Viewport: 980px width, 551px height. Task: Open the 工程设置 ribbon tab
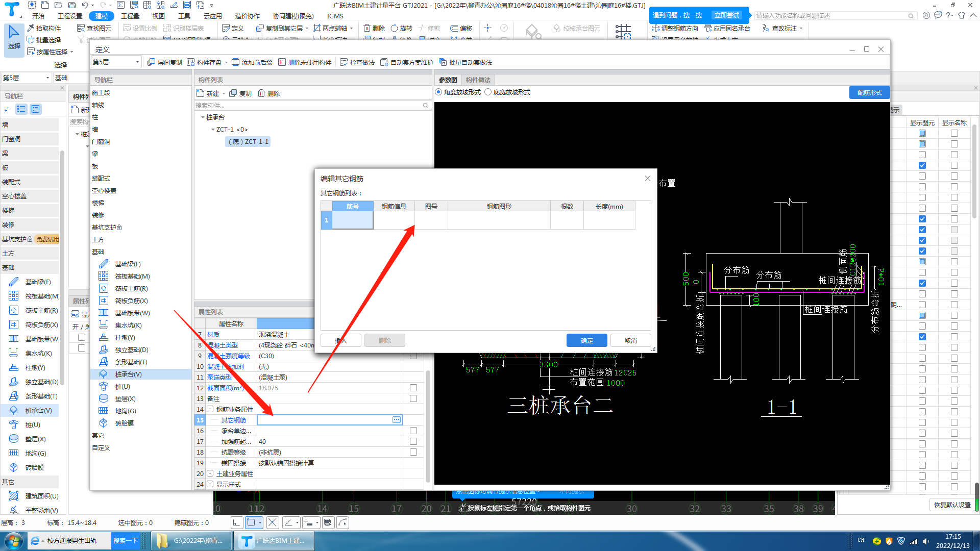pos(70,16)
